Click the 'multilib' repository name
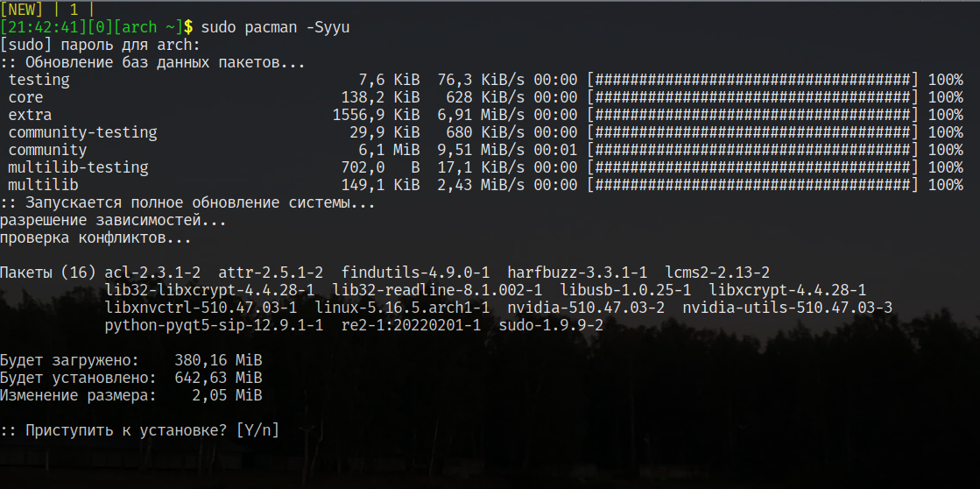 pyautogui.click(x=43, y=185)
